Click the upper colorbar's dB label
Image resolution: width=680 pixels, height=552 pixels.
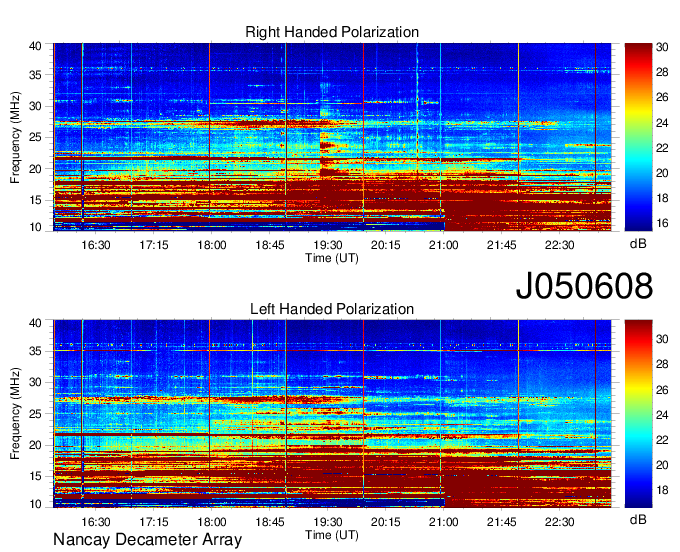[x=638, y=244]
